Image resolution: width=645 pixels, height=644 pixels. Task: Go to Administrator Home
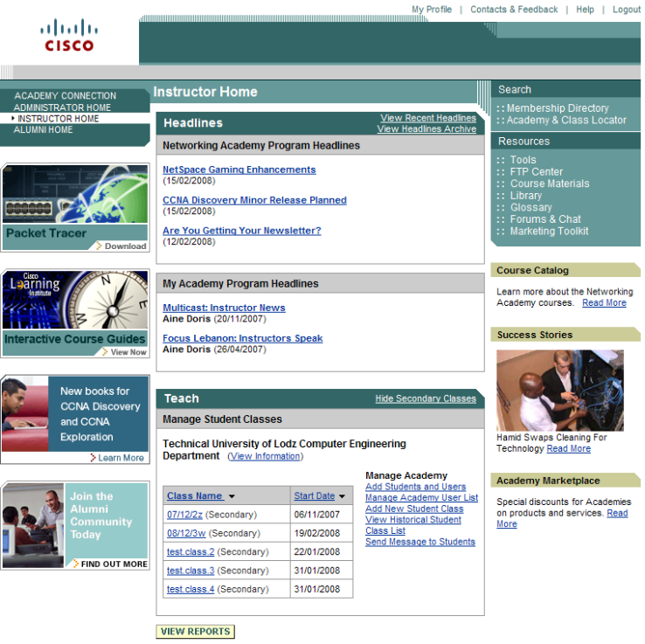coord(62,107)
